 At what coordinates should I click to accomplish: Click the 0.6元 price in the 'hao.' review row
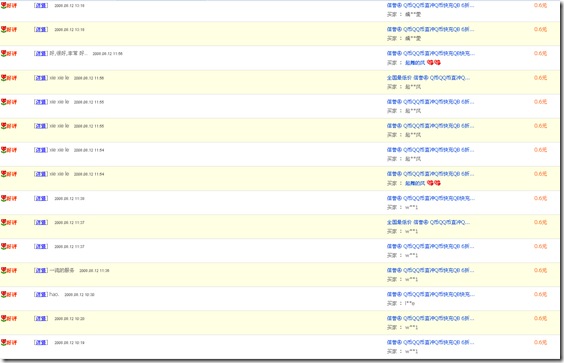click(x=540, y=294)
